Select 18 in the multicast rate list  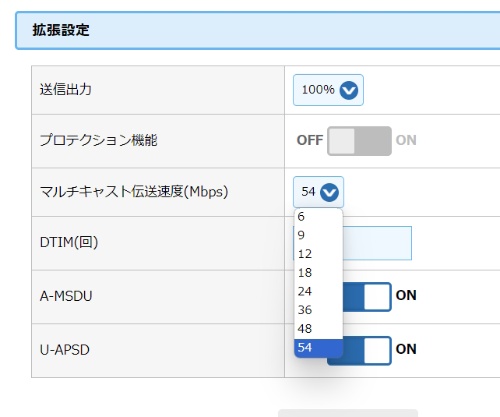[318, 273]
